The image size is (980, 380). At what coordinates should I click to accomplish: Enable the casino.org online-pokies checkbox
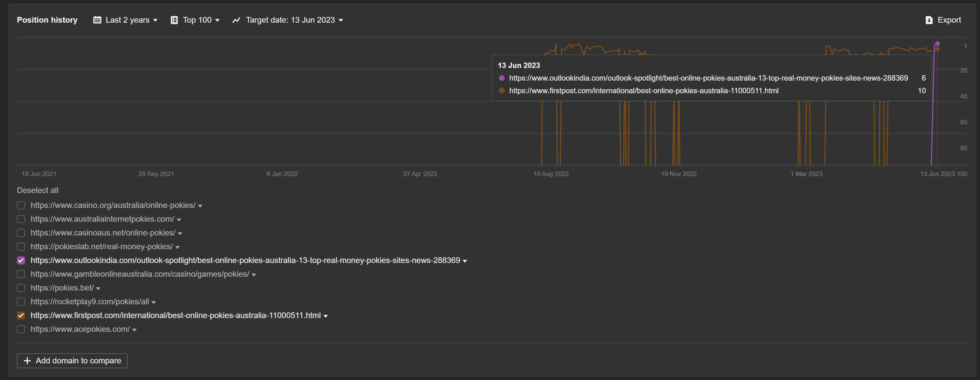pos(21,205)
